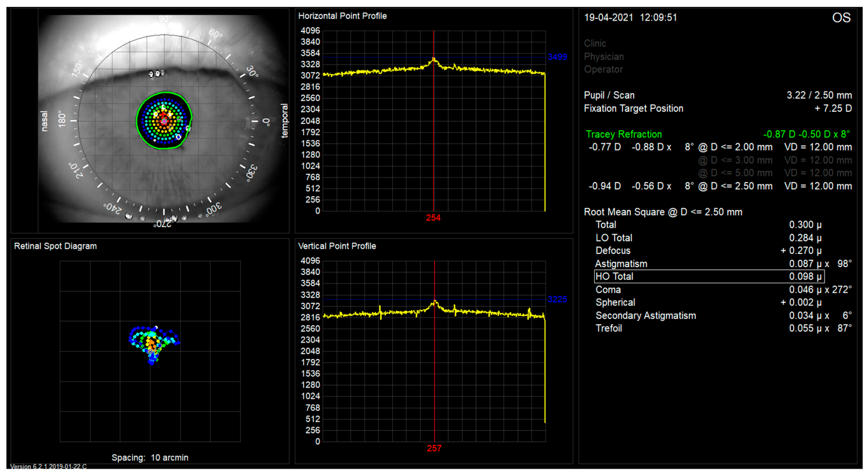The height and width of the screenshot is (475, 868).
Task: Click the -0.77 D refraction row at 2.00 mm
Action: click(x=720, y=147)
